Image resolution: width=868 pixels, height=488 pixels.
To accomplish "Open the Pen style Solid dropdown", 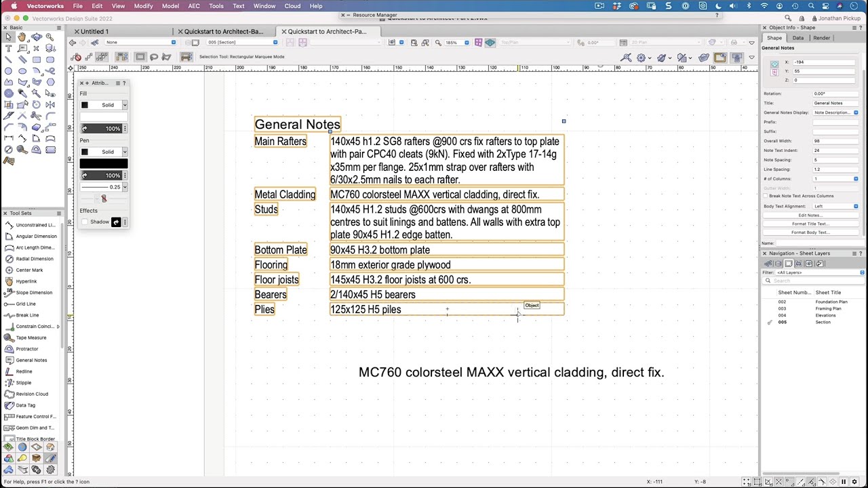I will (x=104, y=152).
